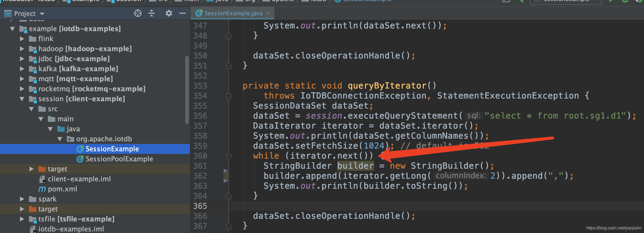Expand the jdbc [jdbc-example] module
The height and width of the screenshot is (233, 644).
coord(22,59)
